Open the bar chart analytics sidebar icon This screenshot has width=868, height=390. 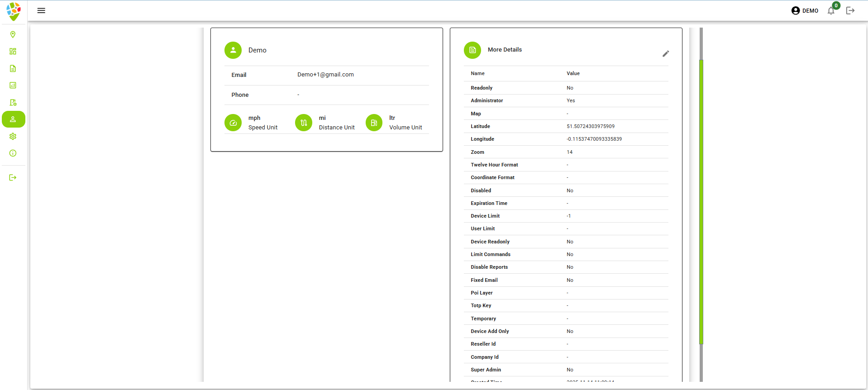tap(13, 86)
